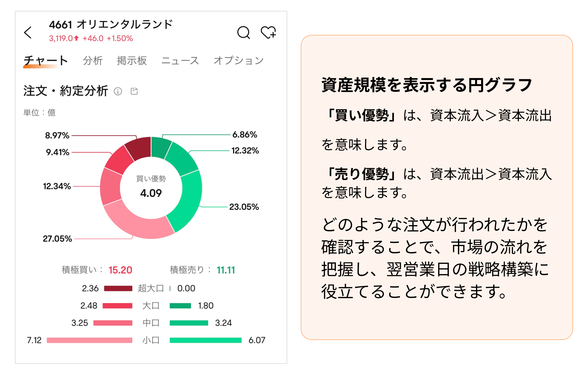Open the 分析 tab
The image size is (588, 375).
93,60
